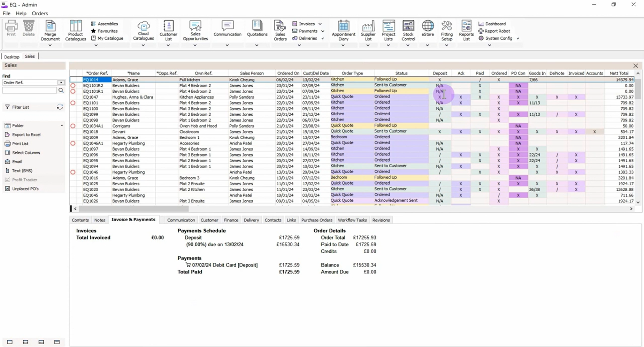Open the eStore globe icon
This screenshot has width=644, height=347.
(428, 29)
